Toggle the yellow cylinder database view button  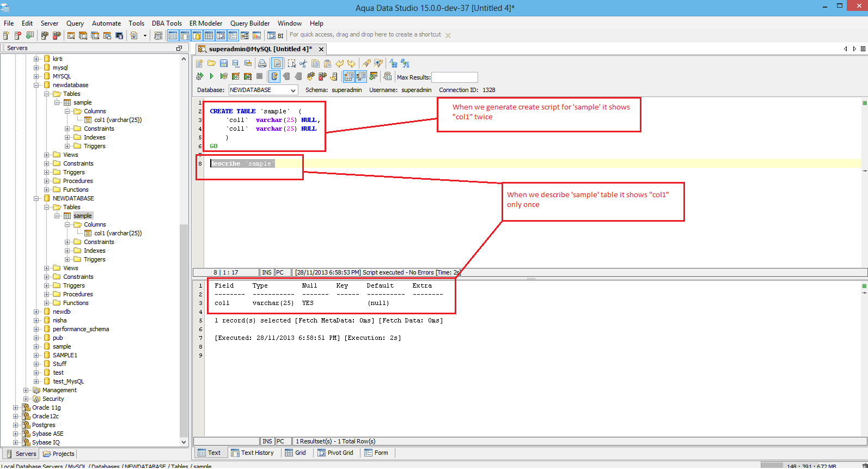coord(197,35)
